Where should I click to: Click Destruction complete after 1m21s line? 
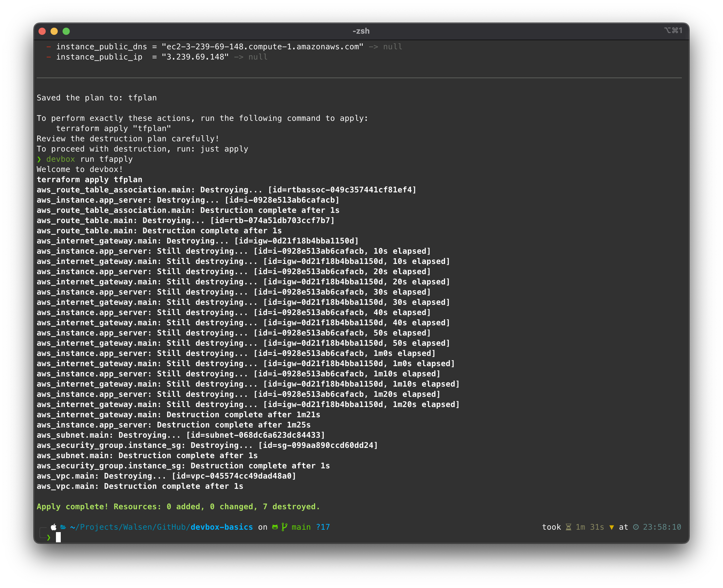(x=179, y=415)
